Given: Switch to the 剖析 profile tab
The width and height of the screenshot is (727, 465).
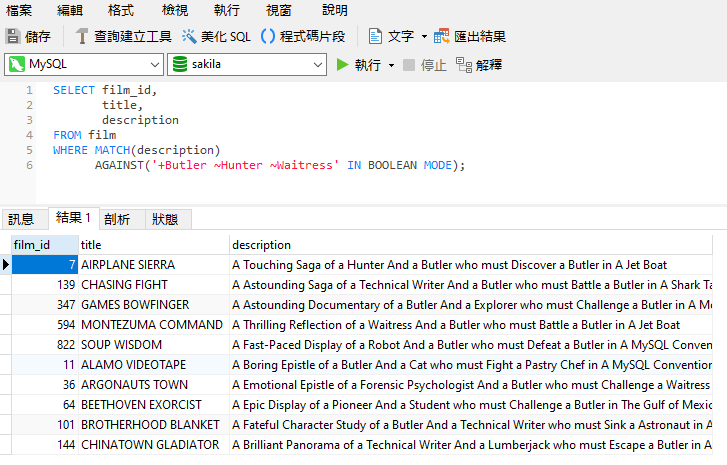Looking at the screenshot, I should point(117,219).
